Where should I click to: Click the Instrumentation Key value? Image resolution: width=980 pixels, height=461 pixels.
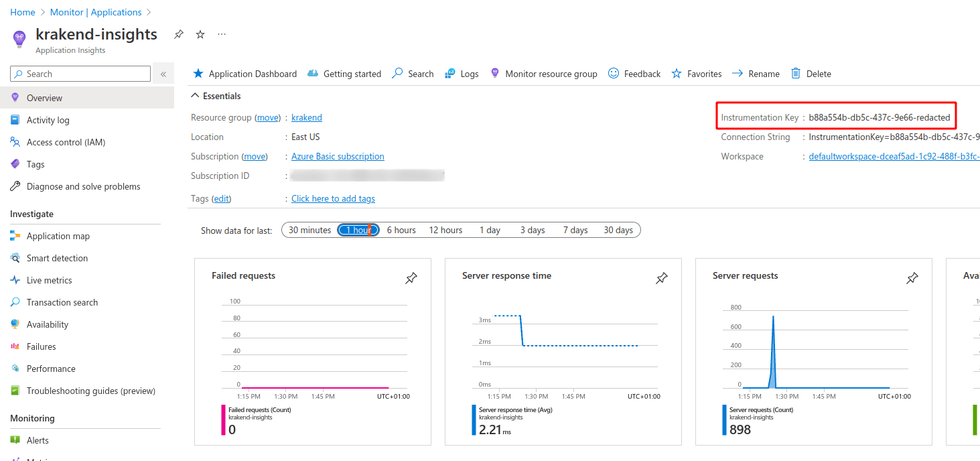[880, 117]
